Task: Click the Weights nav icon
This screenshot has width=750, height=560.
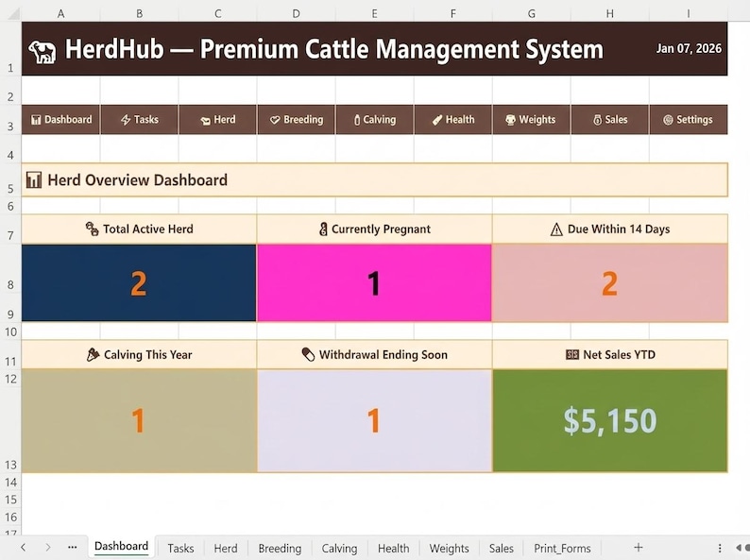Action: (x=511, y=120)
